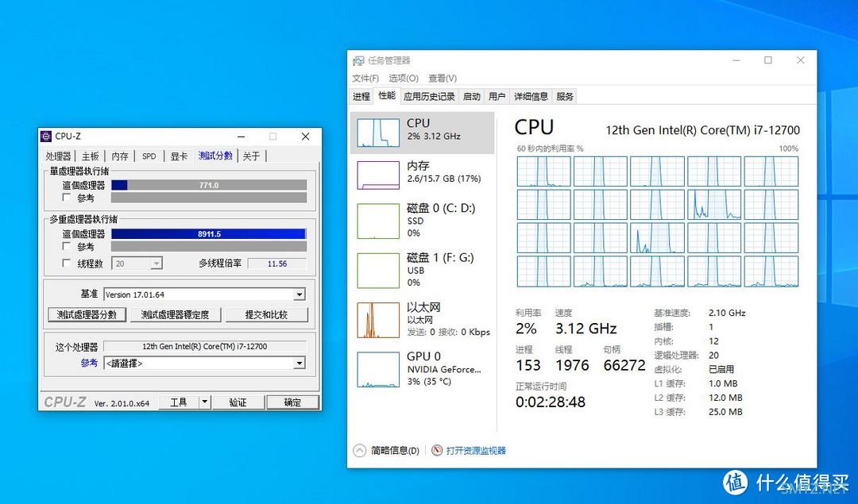Select 磁盘 1 (F: G:) USB entry
Screen dimensions: 858x504
422,270
